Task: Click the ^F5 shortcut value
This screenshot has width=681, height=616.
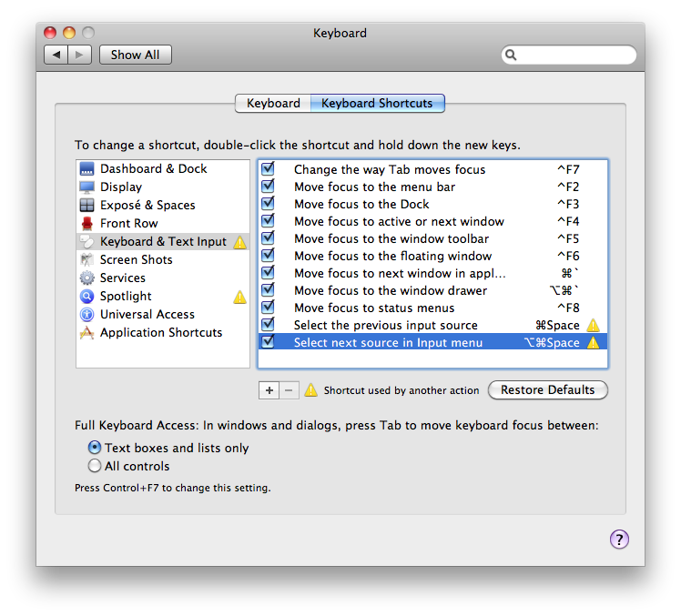Action: [568, 238]
